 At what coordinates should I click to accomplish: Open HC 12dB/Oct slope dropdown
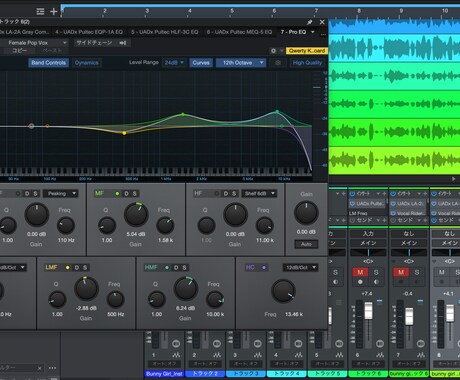[x=300, y=267]
